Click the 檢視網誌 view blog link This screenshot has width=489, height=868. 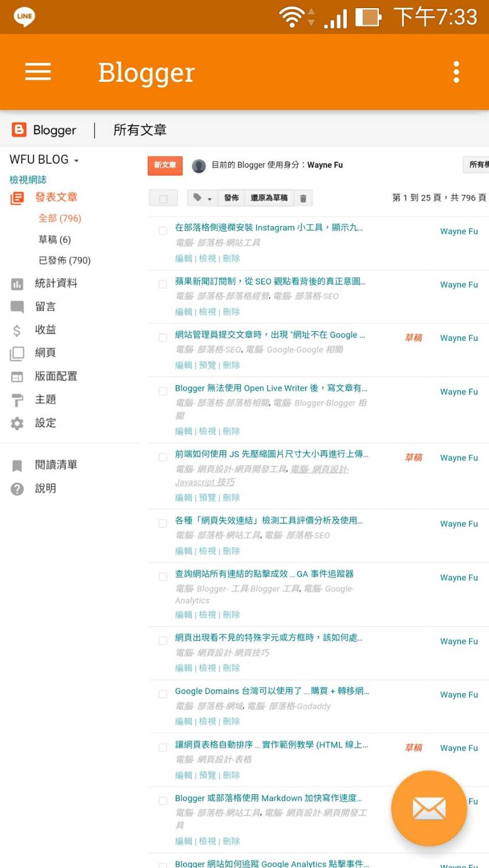coord(28,180)
